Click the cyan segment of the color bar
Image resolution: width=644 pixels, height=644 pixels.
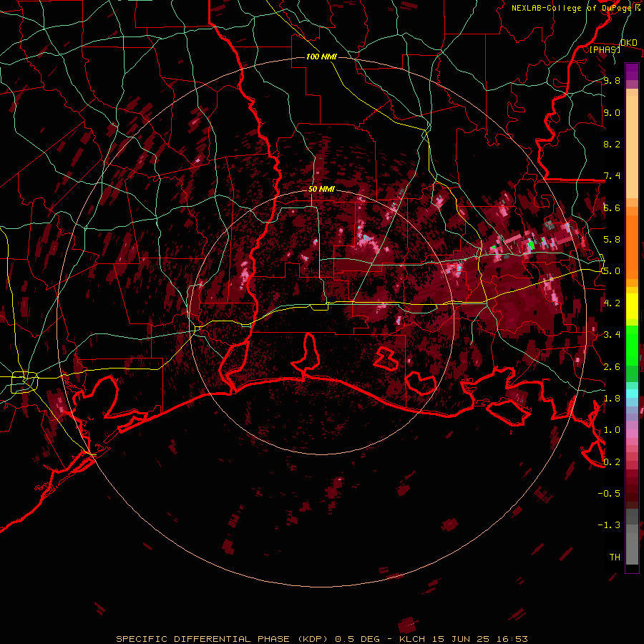coord(632,394)
